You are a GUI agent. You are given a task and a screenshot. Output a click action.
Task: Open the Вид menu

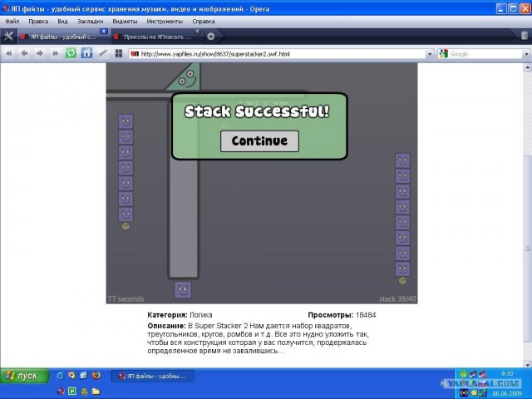pos(62,21)
